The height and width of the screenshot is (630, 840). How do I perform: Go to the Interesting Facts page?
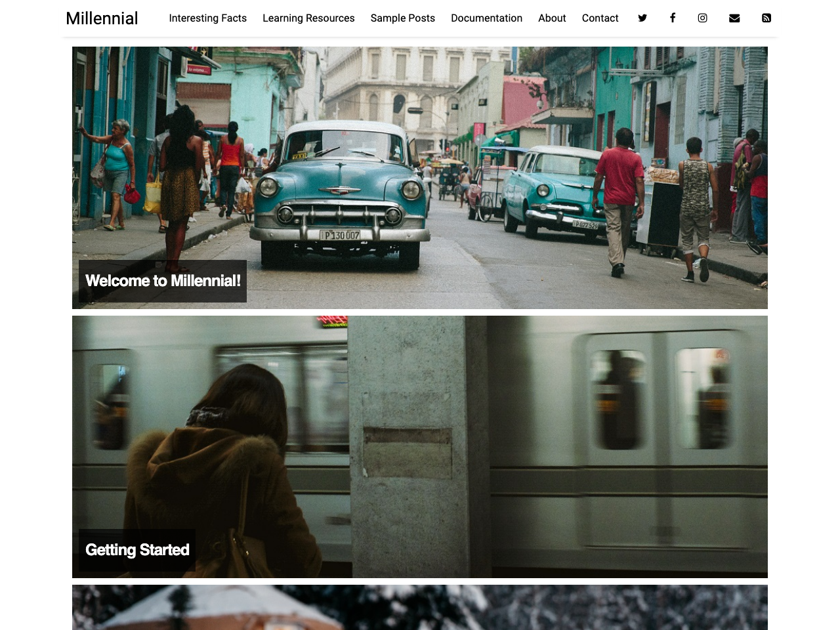(207, 18)
